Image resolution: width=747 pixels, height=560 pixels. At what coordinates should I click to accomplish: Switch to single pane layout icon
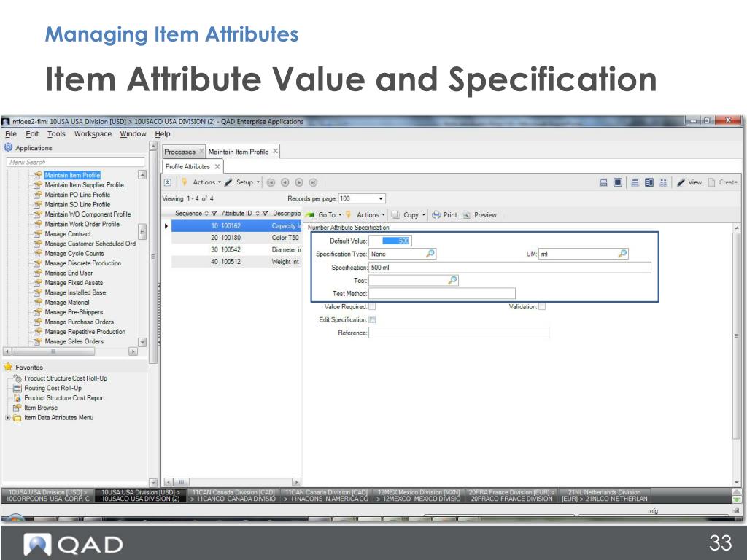pyautogui.click(x=618, y=182)
